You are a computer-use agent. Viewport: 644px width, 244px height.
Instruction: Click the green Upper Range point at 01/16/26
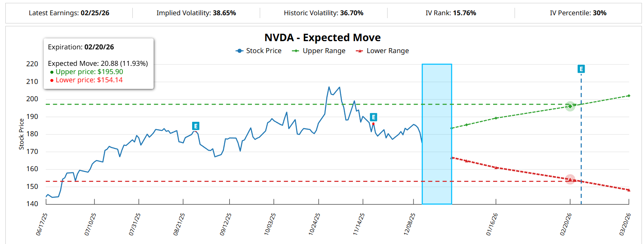(496, 118)
